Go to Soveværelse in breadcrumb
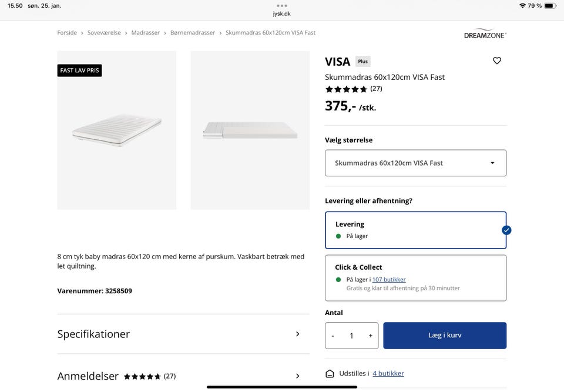 (104, 33)
